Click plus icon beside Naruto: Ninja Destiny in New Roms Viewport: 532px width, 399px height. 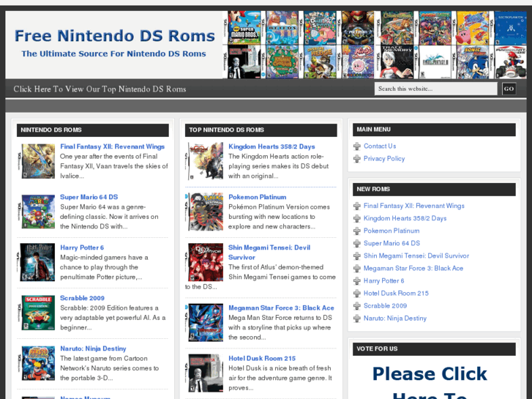(x=357, y=318)
